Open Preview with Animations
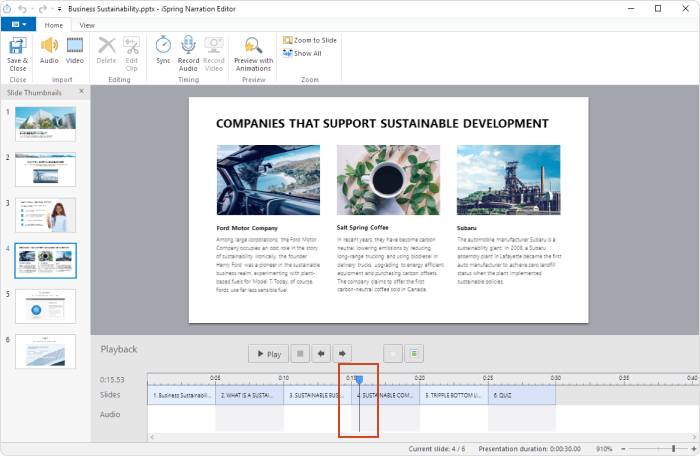 click(254, 54)
